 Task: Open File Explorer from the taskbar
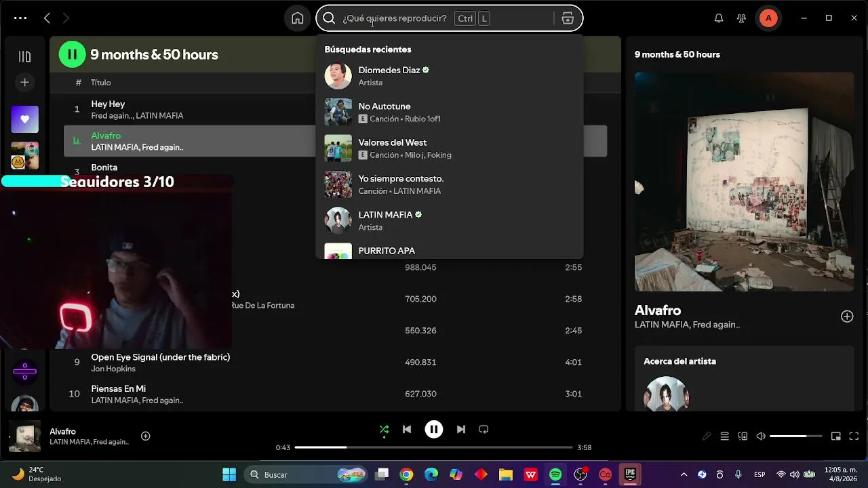505,474
